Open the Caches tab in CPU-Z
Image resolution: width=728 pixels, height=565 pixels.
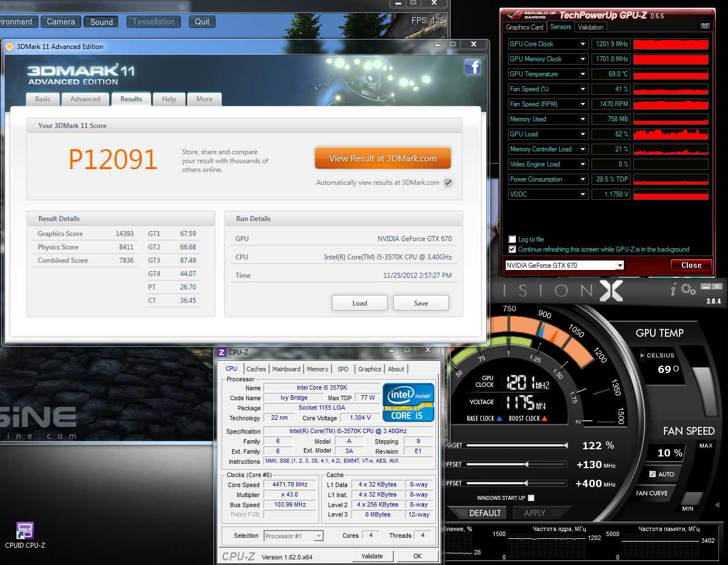pyautogui.click(x=256, y=369)
